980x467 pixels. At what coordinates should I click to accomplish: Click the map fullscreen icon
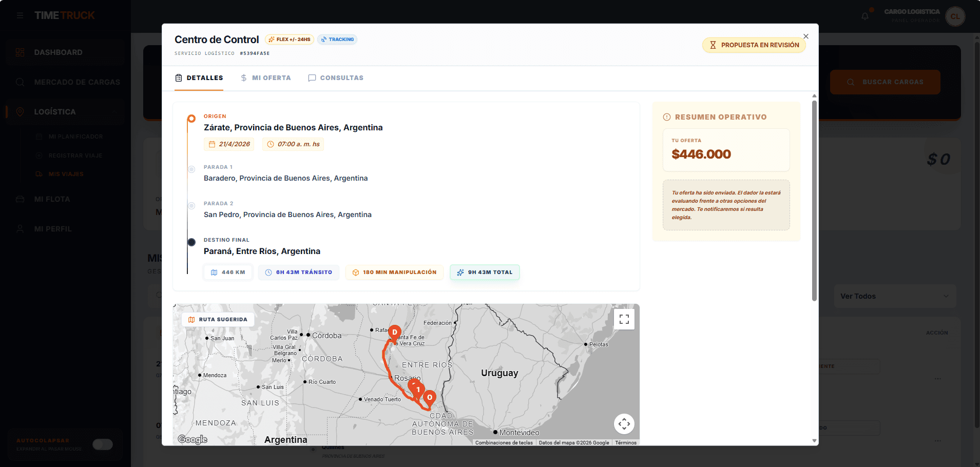[x=624, y=319]
